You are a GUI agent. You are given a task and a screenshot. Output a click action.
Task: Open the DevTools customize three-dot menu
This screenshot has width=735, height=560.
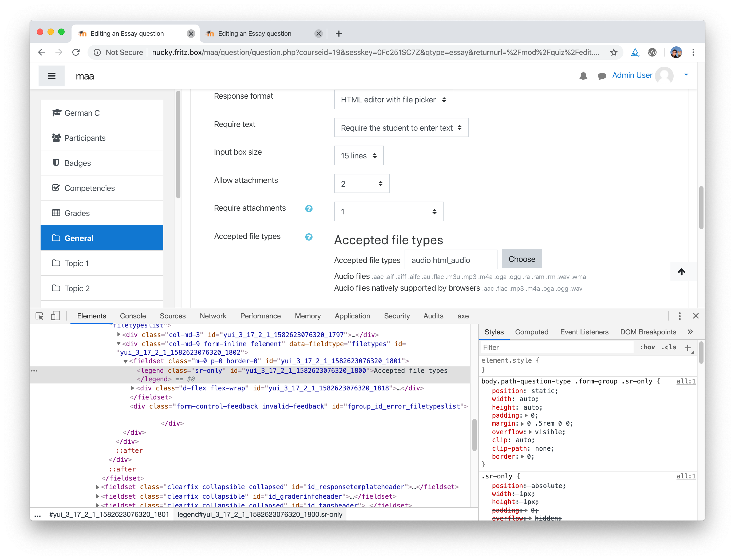tap(679, 316)
